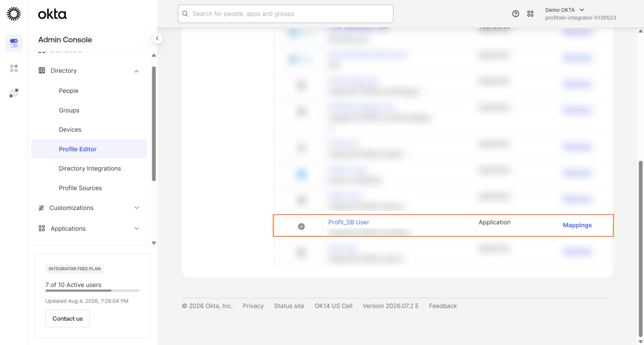Click the Admin Console heading
The width and height of the screenshot is (644, 345).
pyautogui.click(x=65, y=40)
